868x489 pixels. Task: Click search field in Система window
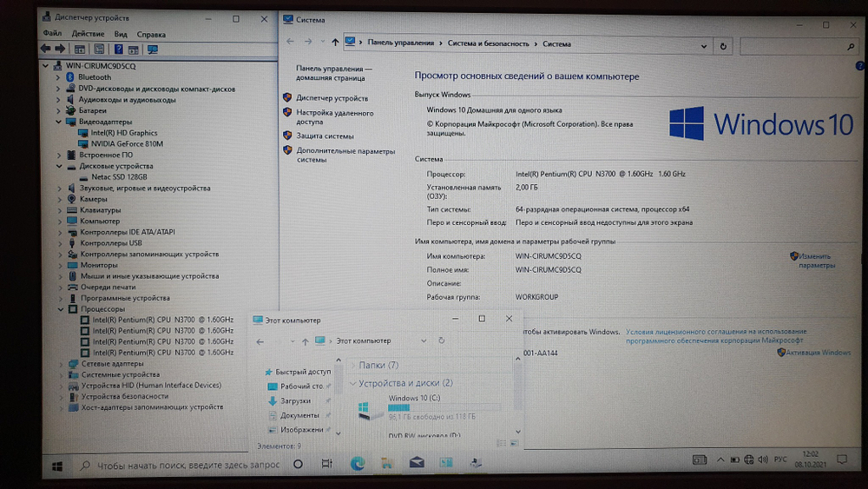[x=799, y=47]
